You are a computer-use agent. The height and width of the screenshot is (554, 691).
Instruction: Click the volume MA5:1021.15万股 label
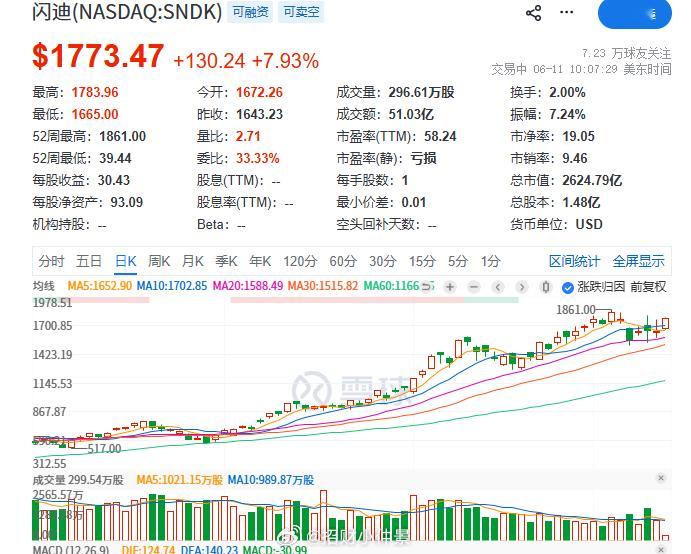tap(180, 480)
